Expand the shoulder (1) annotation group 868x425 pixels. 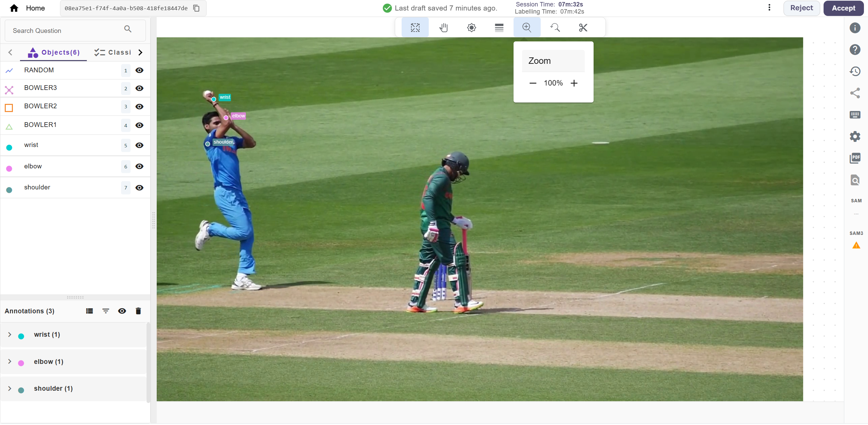click(x=10, y=388)
